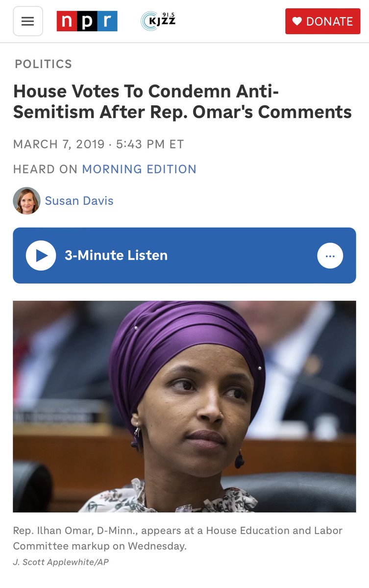Viewport: 369px width, 588px height.
Task: View Susan Davis author avatar
Action: click(x=26, y=200)
